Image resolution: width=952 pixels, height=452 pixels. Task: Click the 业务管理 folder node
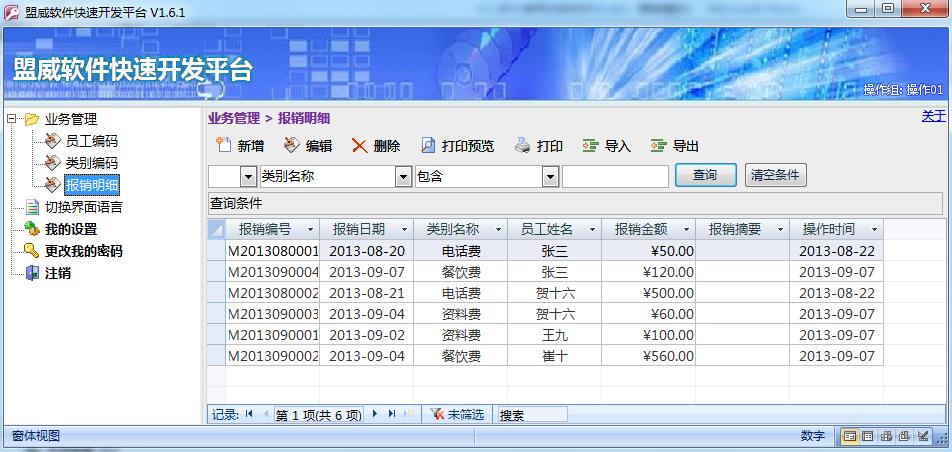click(x=71, y=119)
